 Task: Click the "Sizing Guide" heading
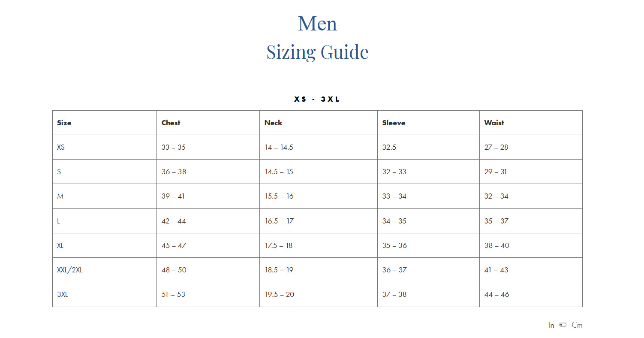317,52
